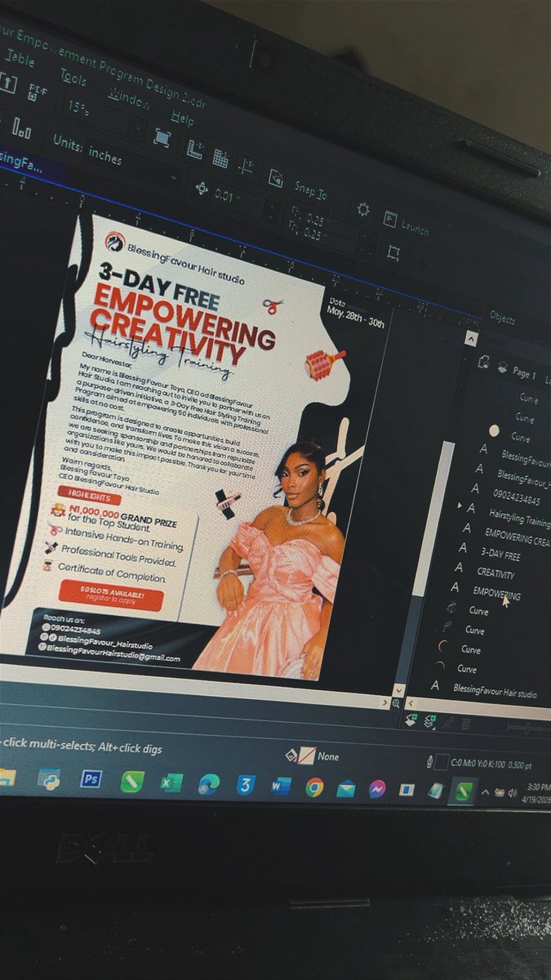Viewport: 551px width, 980px height.
Task: Click the Launch button
Action: (407, 224)
